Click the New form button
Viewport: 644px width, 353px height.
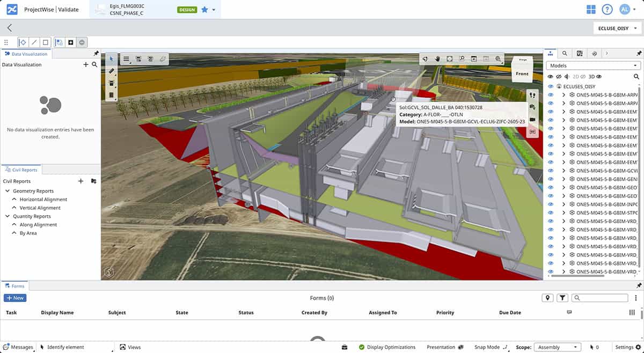coord(15,298)
